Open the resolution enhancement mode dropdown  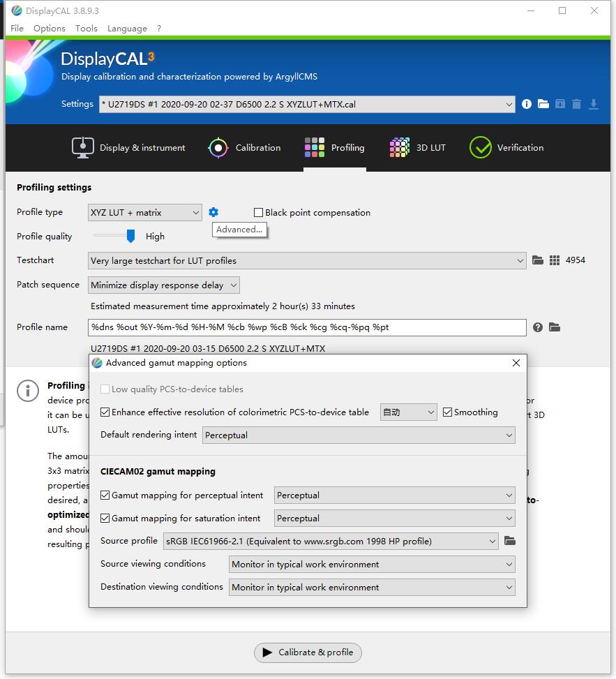408,412
